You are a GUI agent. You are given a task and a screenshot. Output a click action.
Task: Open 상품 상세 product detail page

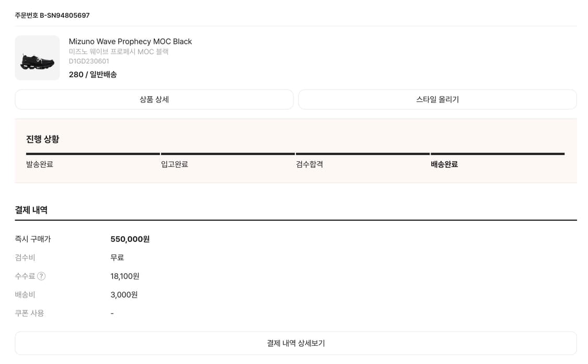pyautogui.click(x=154, y=99)
